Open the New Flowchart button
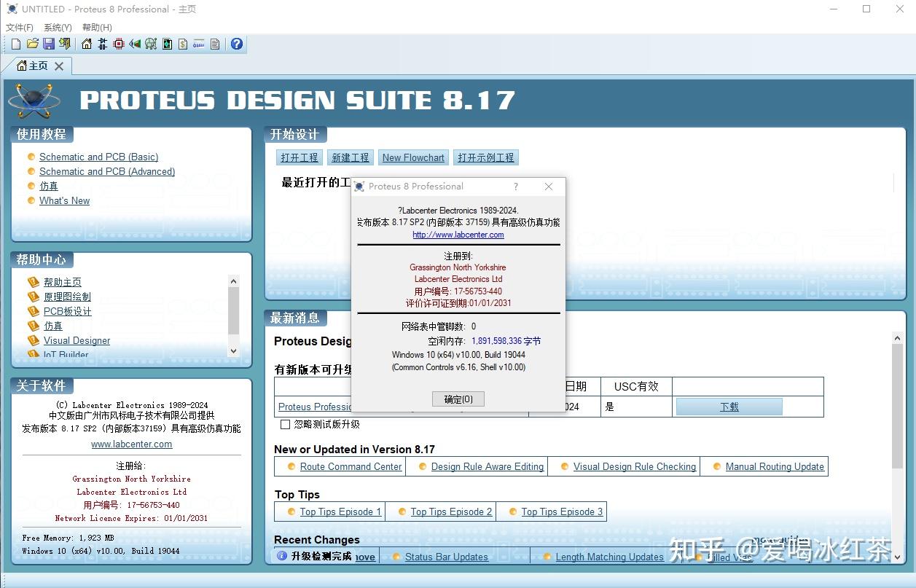Screen dimensions: 916x588 coord(412,157)
